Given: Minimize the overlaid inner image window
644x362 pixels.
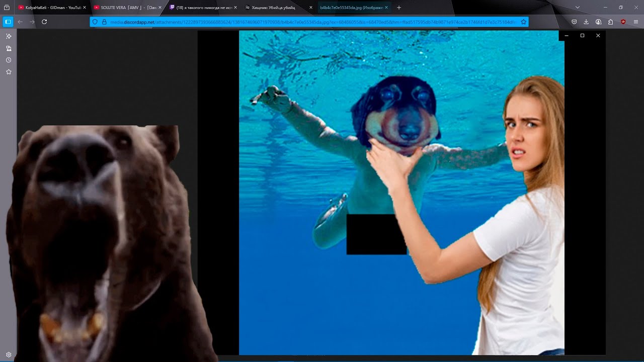Looking at the screenshot, I should click(567, 36).
